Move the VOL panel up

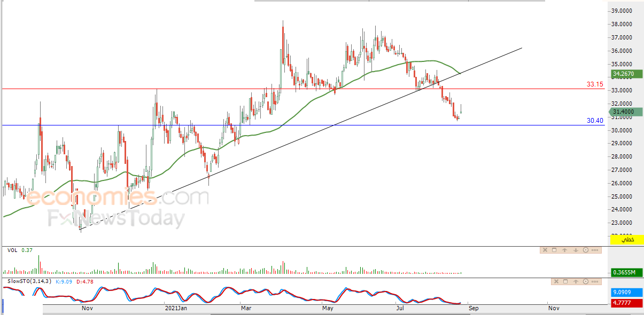tap(564, 250)
